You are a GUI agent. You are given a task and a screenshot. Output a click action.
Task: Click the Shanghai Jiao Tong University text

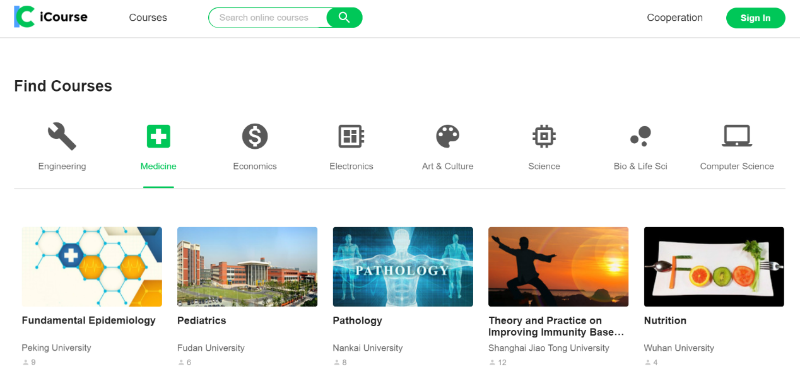tap(549, 348)
